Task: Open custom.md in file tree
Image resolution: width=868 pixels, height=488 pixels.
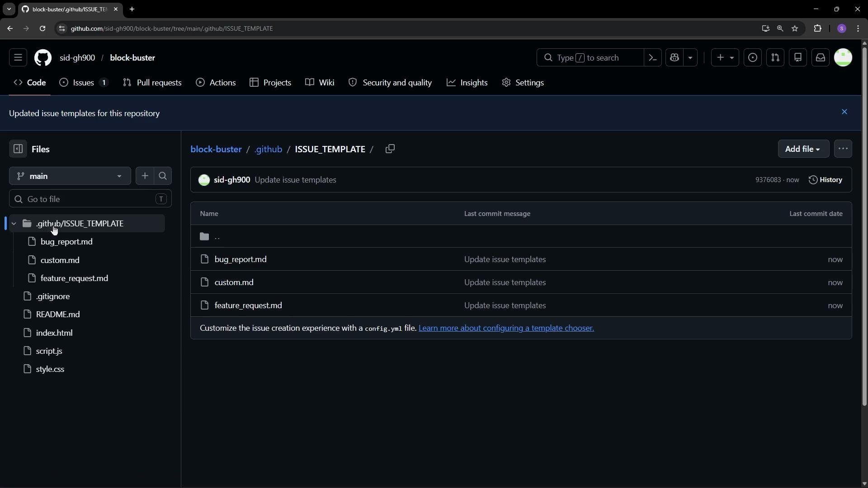Action: [x=60, y=260]
